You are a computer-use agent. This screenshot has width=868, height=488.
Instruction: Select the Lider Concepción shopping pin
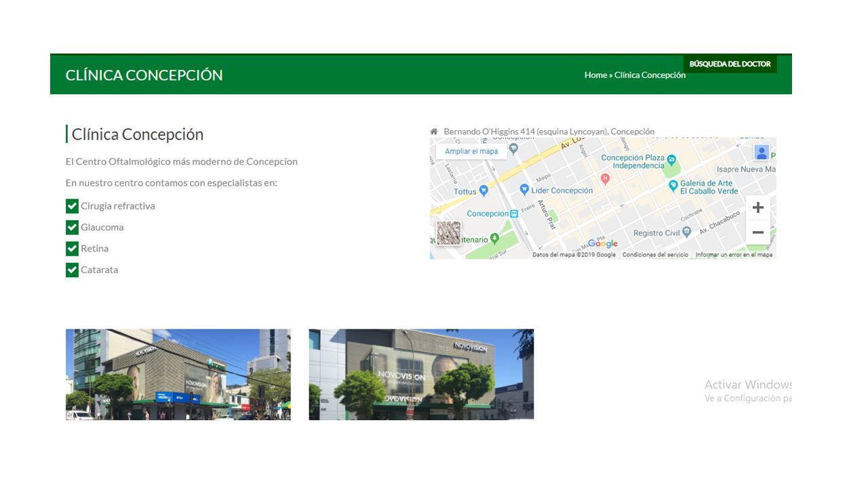524,190
